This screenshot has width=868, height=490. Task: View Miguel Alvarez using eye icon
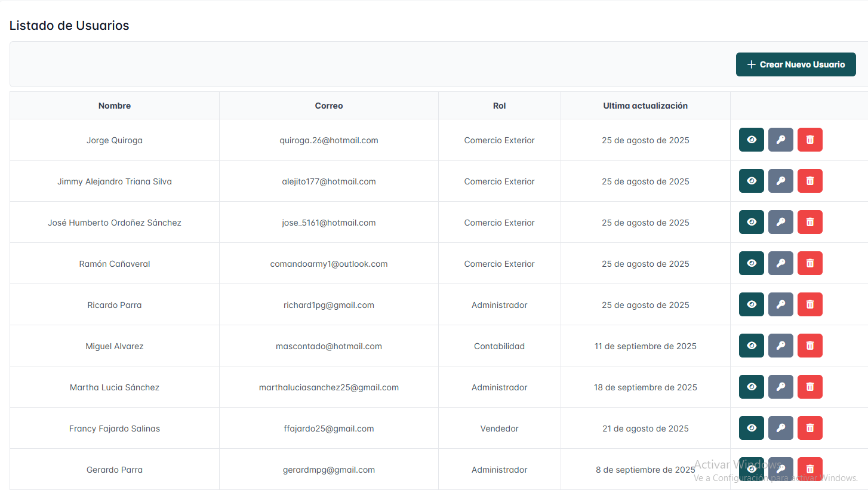[751, 346]
